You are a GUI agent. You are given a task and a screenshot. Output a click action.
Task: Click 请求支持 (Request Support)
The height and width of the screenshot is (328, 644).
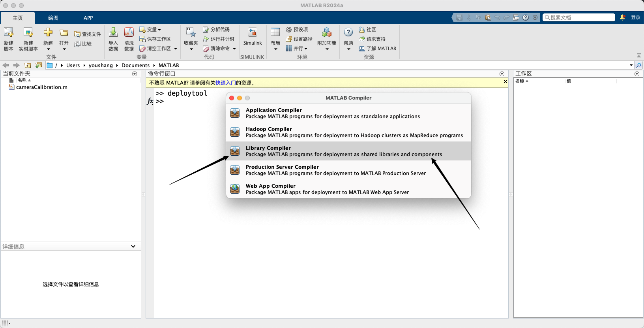(x=372, y=39)
